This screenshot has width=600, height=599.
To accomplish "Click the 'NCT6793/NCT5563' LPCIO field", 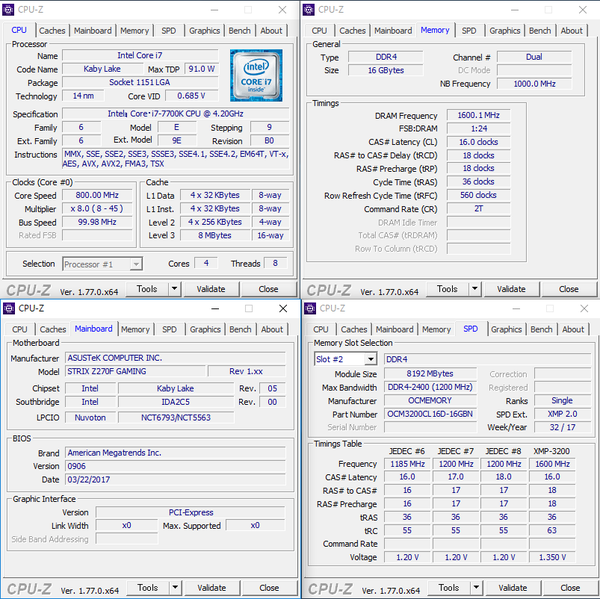I will pos(176,418).
